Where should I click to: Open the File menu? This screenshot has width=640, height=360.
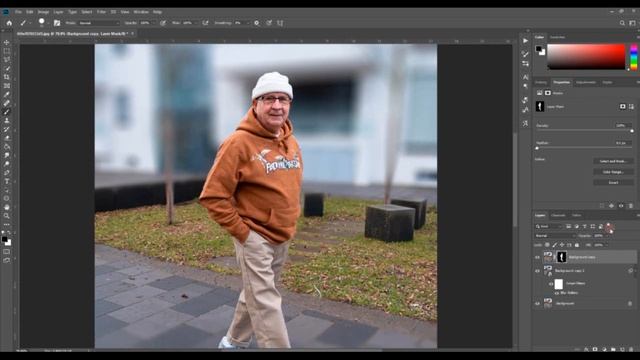click(18, 12)
